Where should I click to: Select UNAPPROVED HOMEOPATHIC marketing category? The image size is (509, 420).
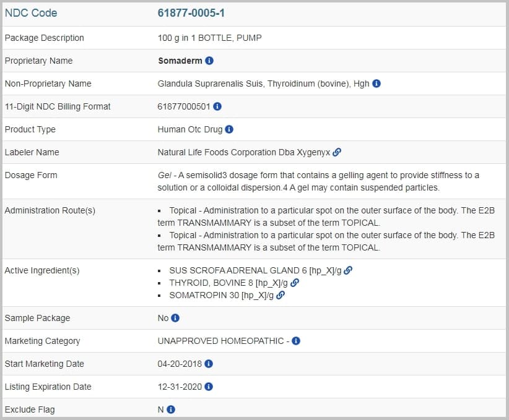[x=220, y=341]
